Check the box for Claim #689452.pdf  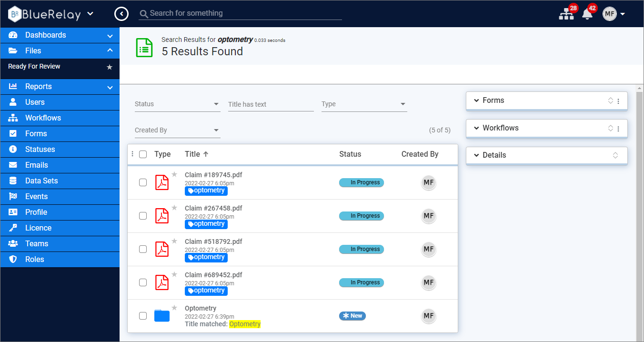pyautogui.click(x=143, y=282)
